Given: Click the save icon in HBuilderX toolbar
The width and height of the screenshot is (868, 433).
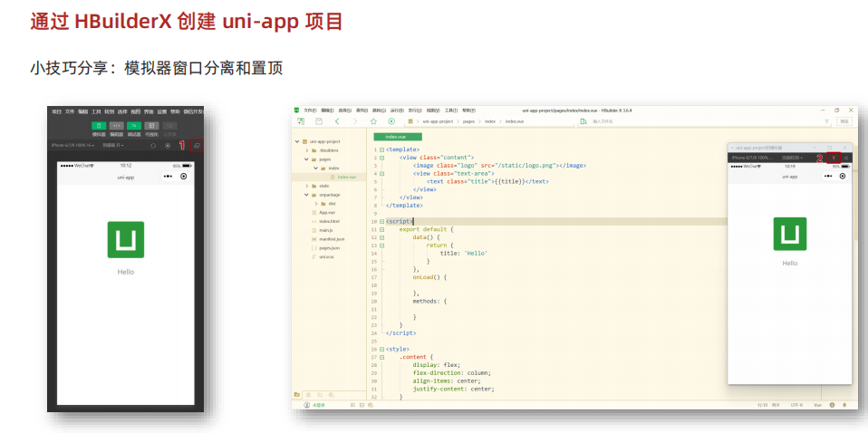Looking at the screenshot, I should 319,121.
